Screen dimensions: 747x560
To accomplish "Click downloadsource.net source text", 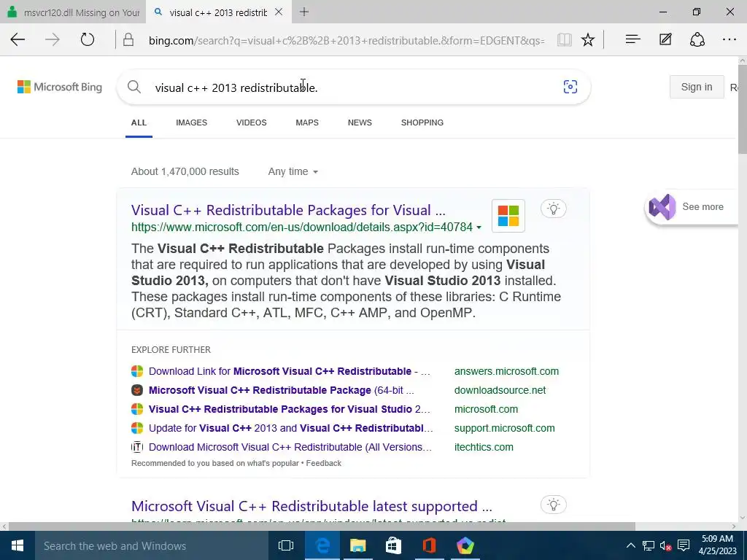I will point(500,391).
